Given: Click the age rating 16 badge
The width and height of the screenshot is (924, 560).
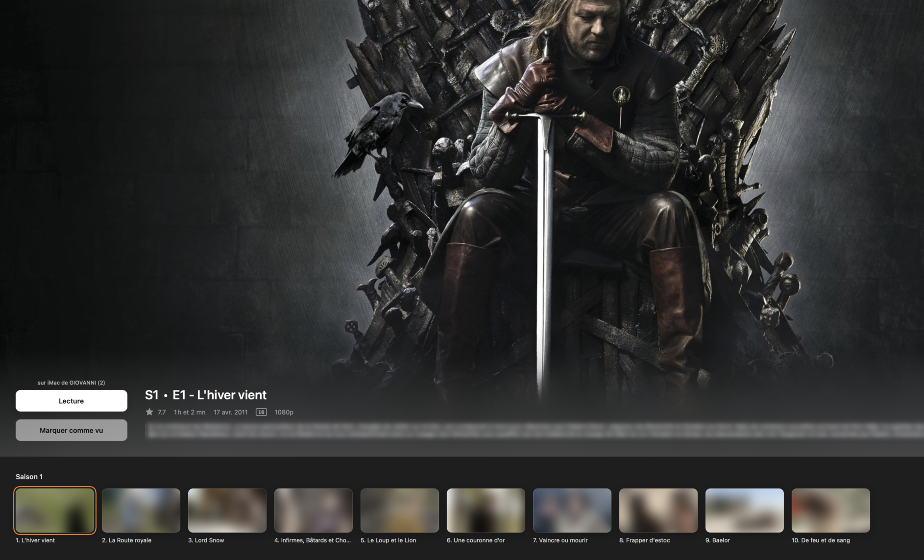Looking at the screenshot, I should (261, 412).
